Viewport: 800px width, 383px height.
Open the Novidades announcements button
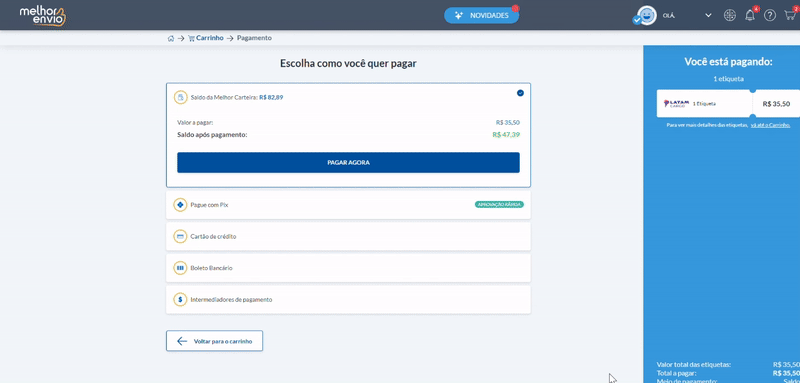click(481, 15)
